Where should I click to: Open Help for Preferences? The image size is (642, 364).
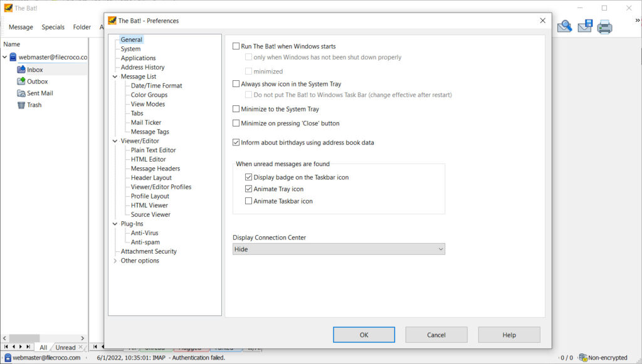point(509,335)
